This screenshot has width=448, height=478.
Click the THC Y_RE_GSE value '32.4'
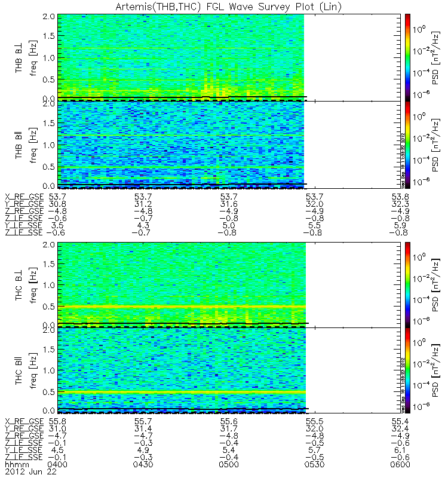pos(400,428)
